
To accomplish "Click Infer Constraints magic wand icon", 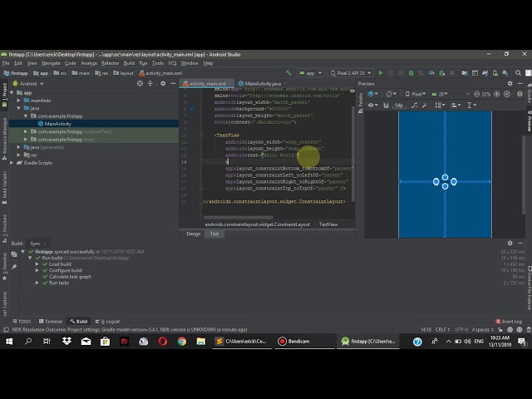I will (x=425, y=106).
